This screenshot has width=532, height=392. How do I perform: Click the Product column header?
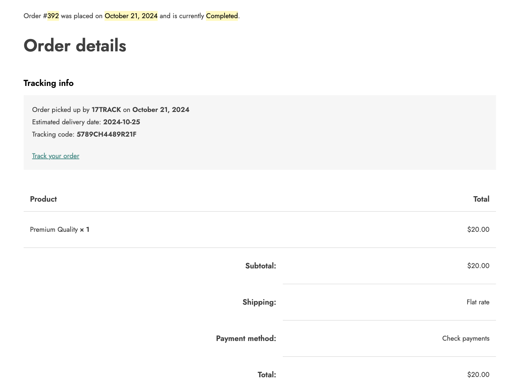[43, 199]
